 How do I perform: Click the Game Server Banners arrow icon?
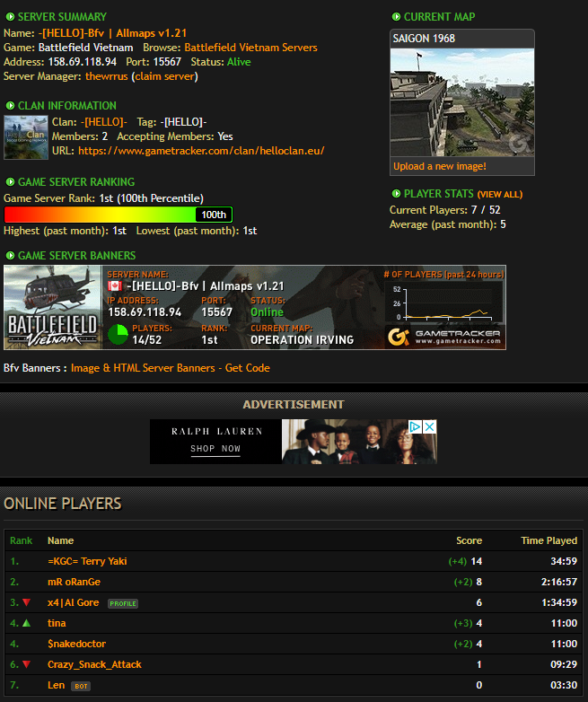click(10, 256)
